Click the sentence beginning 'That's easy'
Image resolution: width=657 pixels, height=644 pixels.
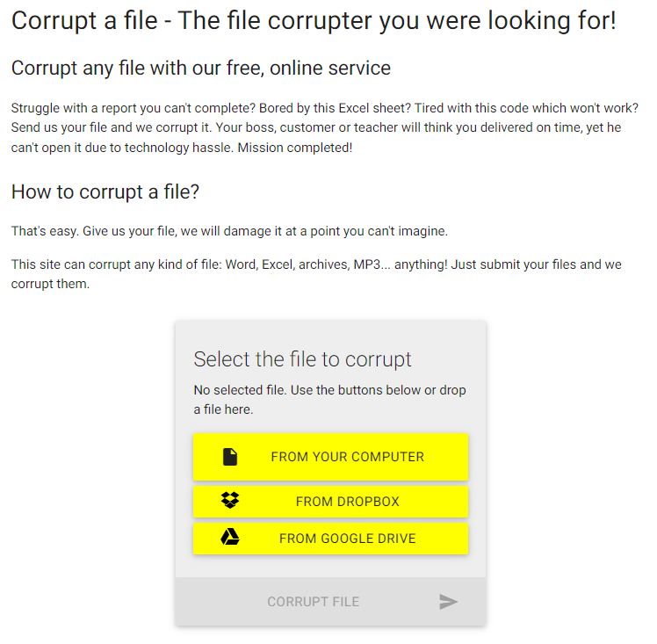(x=229, y=231)
